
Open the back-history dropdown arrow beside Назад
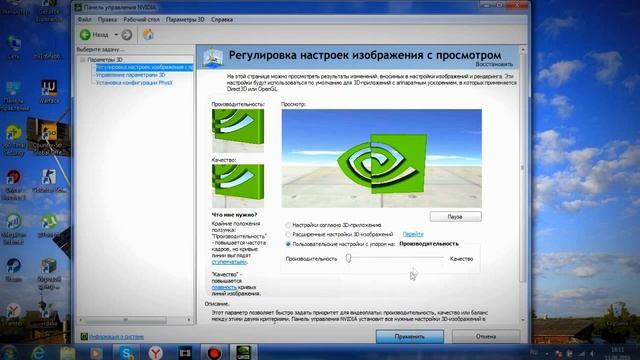116,35
